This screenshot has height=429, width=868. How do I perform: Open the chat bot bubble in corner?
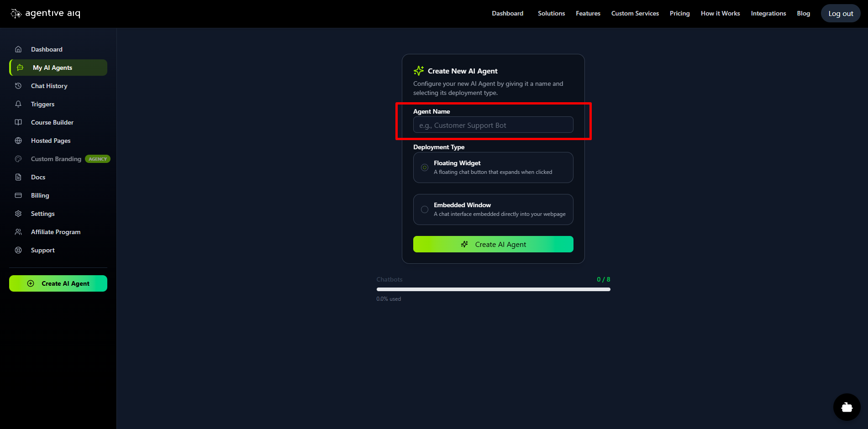coord(847,407)
